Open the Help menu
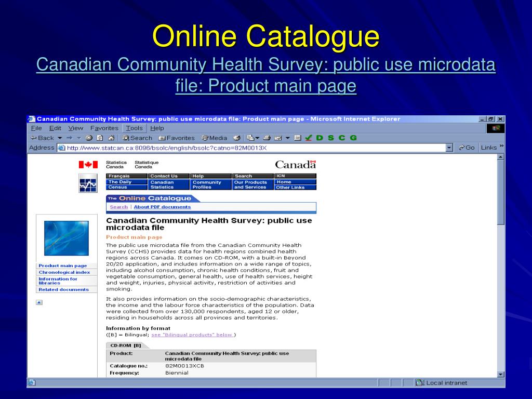Screen dimensions: 532x399 click(157, 128)
